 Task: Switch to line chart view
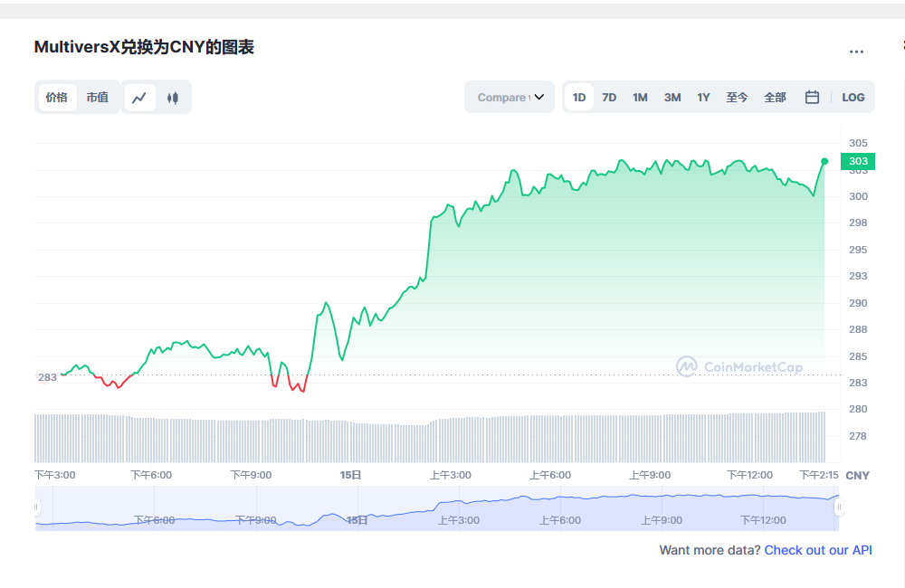139,98
